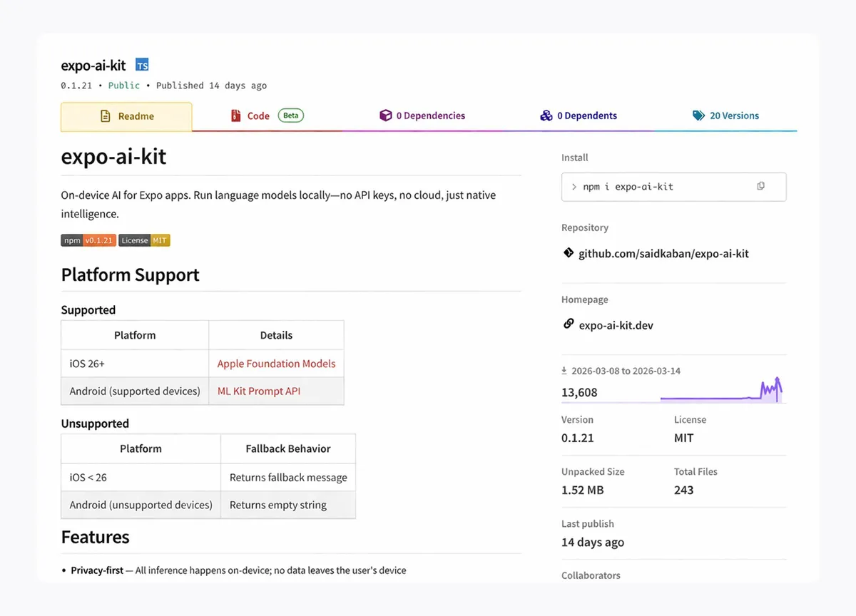Click the Platform Support heading
This screenshot has height=616, width=856.
click(x=131, y=275)
